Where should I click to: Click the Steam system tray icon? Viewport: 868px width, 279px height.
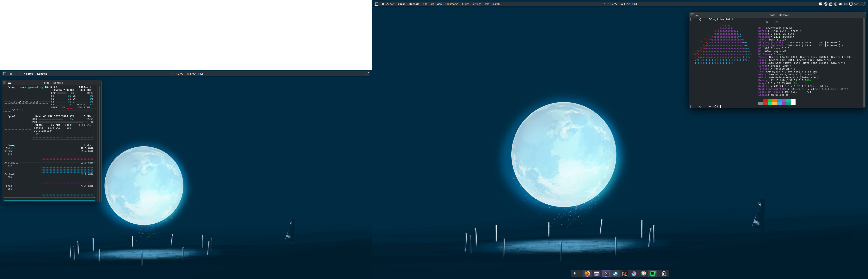pos(826,4)
